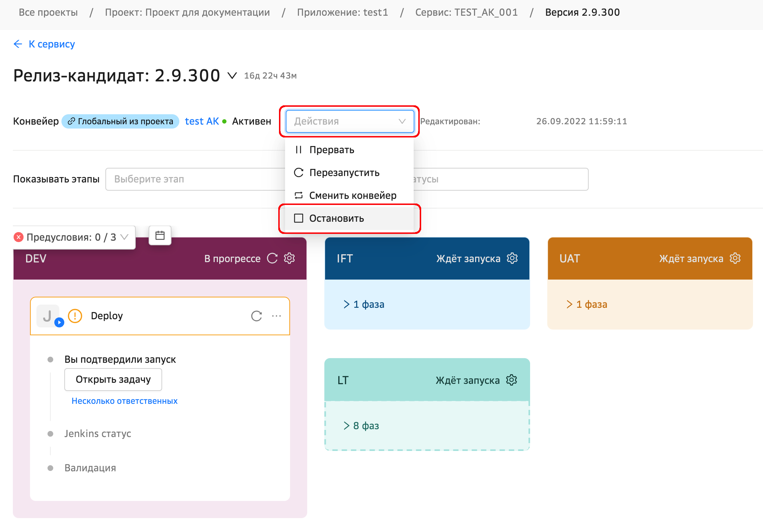763x532 pixels.
Task: Open release candidate version dropdown chevron
Action: pyautogui.click(x=232, y=76)
